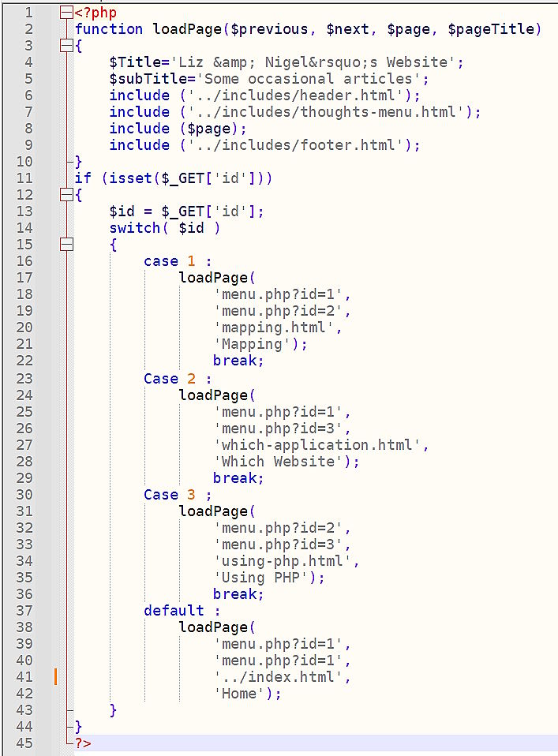Collapse the switch block fold on line 15
Viewport: 558px width, 756px height.
coord(66,245)
